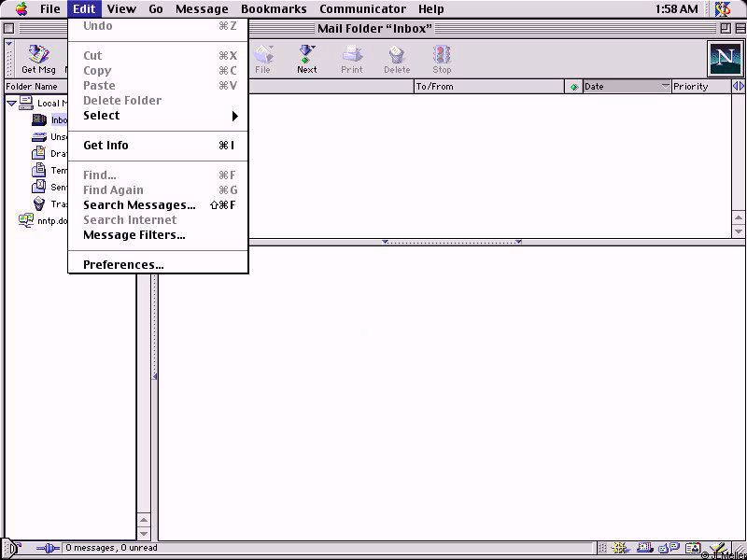
Task: Select the Trash folder icon
Action: (x=39, y=203)
